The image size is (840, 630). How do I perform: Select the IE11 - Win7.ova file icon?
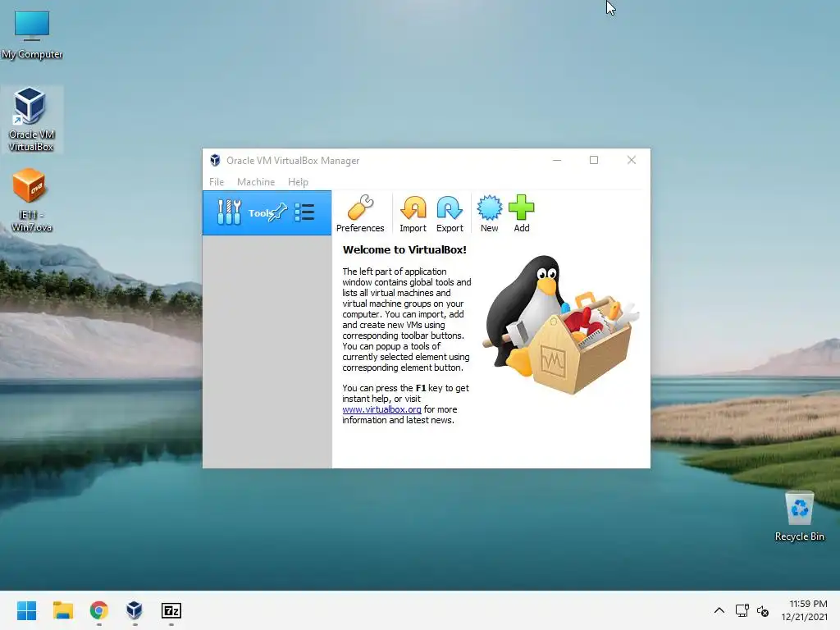pyautogui.click(x=31, y=200)
